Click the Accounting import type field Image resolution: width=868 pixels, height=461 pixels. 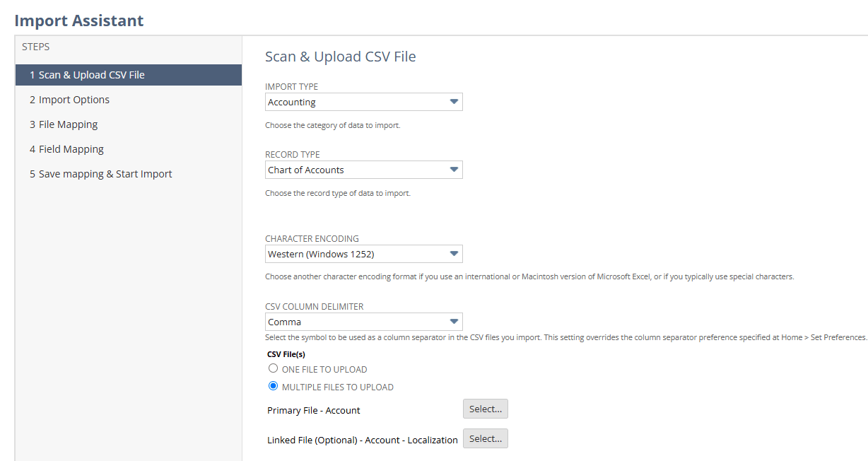[x=364, y=102]
